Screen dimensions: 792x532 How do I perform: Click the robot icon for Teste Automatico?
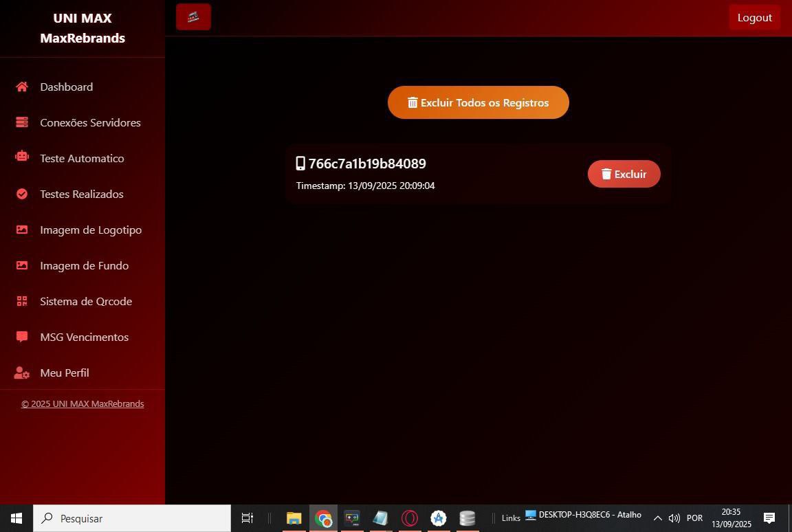(22, 158)
